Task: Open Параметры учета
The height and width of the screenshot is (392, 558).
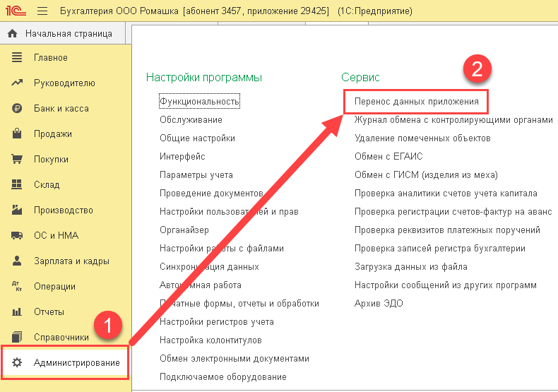Action: click(x=196, y=175)
